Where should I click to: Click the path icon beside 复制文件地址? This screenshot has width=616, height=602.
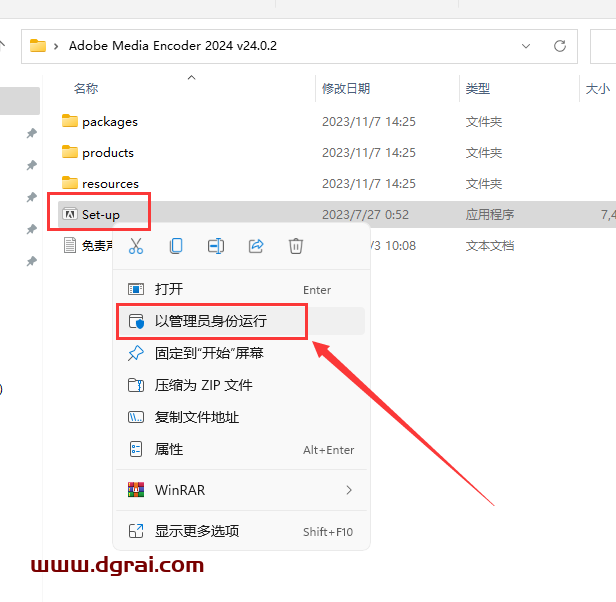(x=136, y=417)
